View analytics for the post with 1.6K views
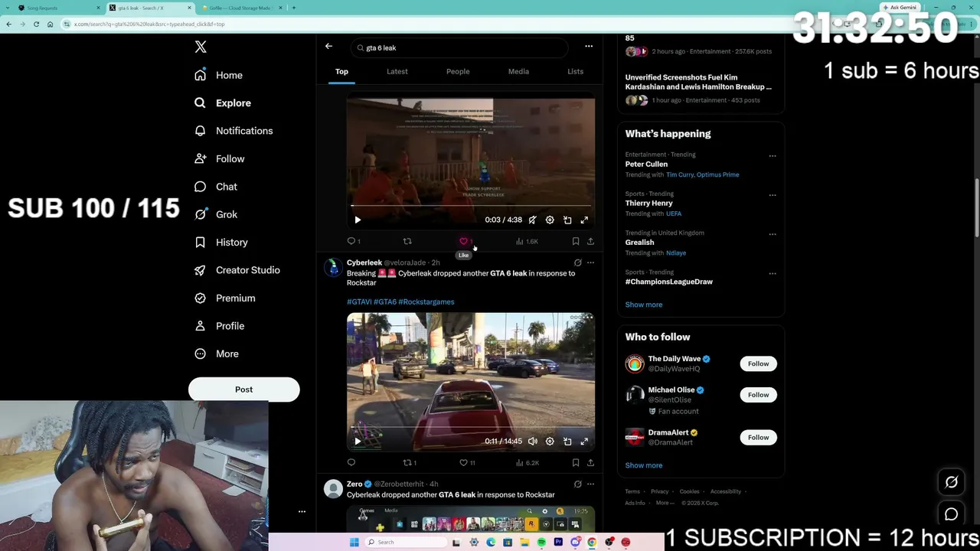Screen dimensions: 980x551 pos(527,241)
